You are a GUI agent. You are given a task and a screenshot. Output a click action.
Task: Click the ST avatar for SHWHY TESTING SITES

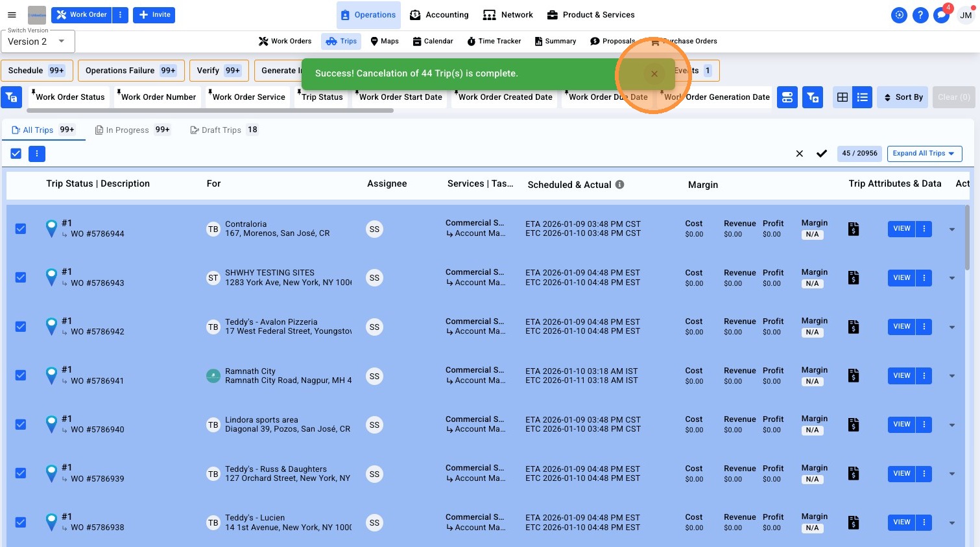coord(213,278)
